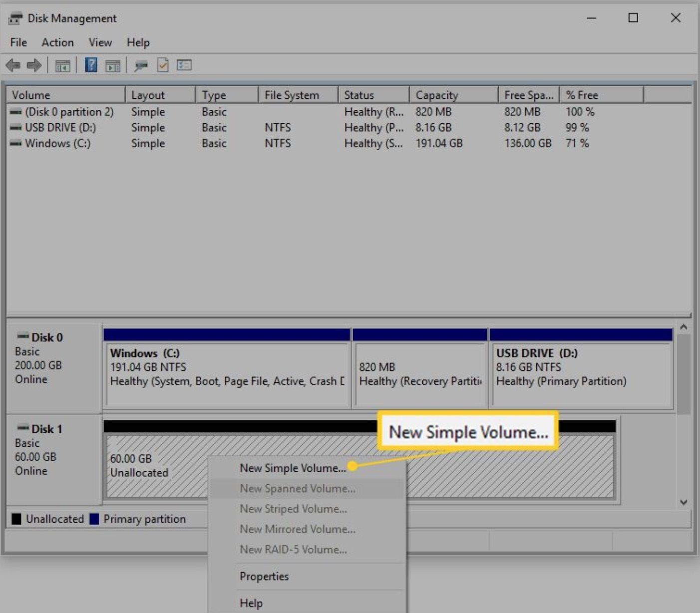Click the scrollbar down arrow in disk pane
The image size is (700, 613).
[x=684, y=502]
